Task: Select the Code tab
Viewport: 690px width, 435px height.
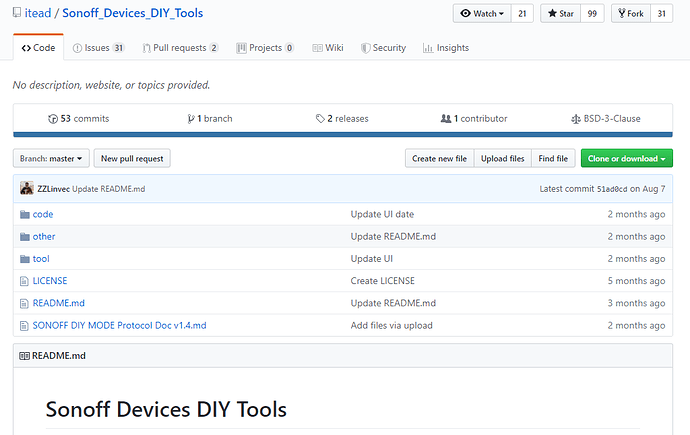Action: 38,48
